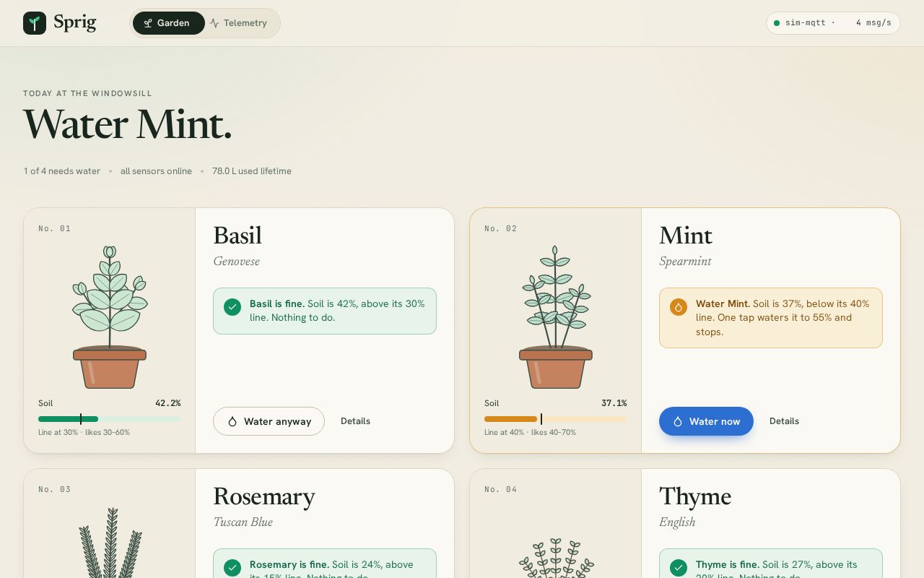Click the Mint plant illustration
The image size is (924, 578).
click(x=556, y=316)
